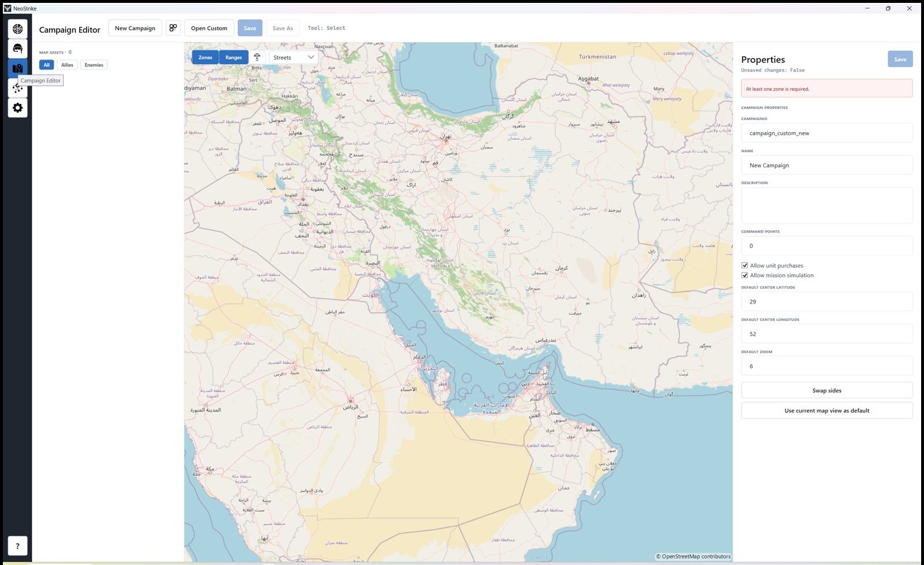Click the New Campaign button
The height and width of the screenshot is (565, 924).
click(x=135, y=28)
